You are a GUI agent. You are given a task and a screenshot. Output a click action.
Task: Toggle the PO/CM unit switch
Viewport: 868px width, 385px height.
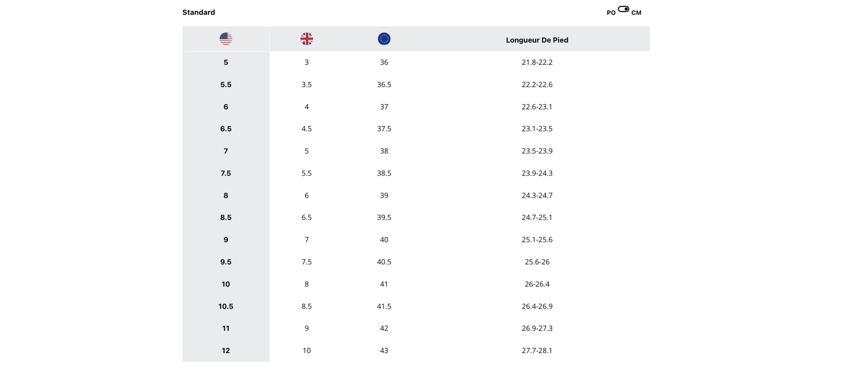(x=624, y=9)
